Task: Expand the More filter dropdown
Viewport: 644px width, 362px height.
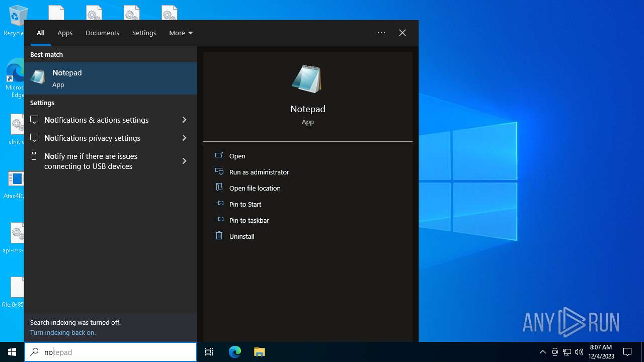Action: click(x=181, y=33)
